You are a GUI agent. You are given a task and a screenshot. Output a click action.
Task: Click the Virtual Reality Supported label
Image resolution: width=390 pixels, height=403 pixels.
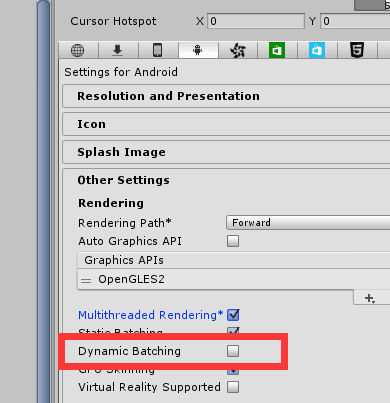tap(149, 387)
